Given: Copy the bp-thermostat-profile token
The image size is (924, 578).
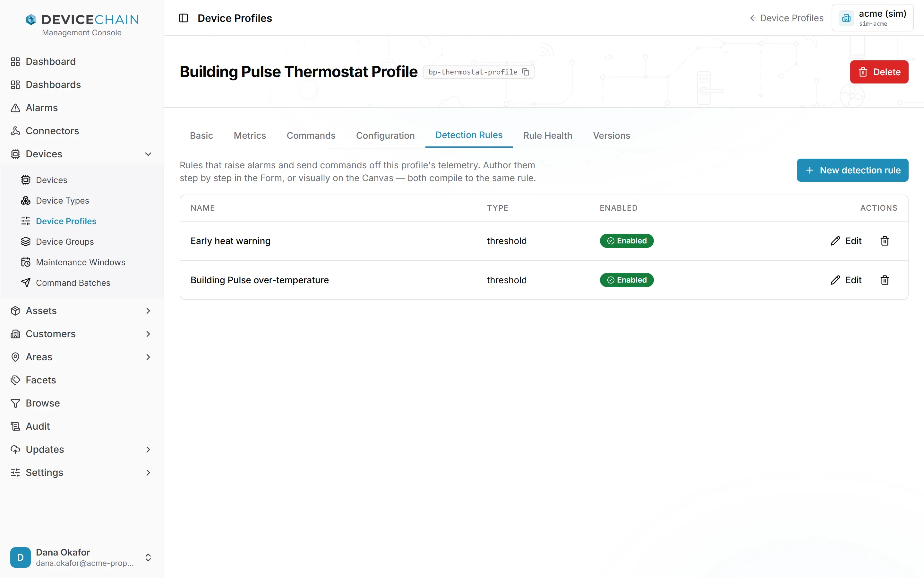Looking at the screenshot, I should pyautogui.click(x=526, y=72).
